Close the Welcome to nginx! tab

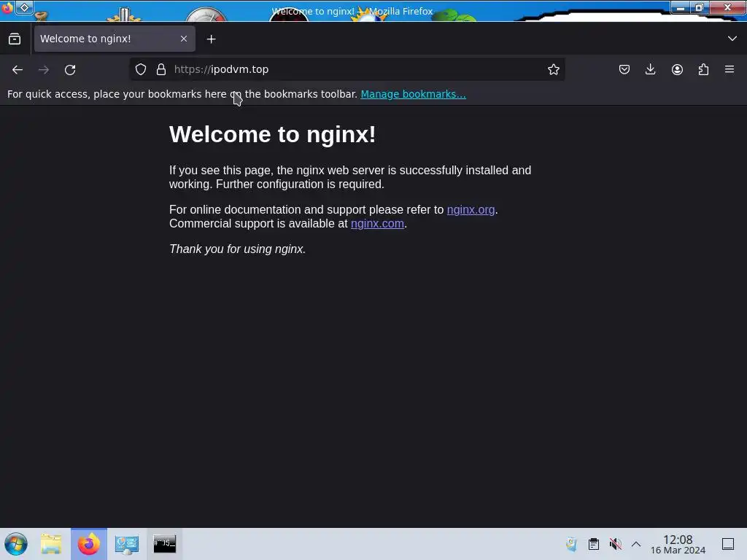184,39
